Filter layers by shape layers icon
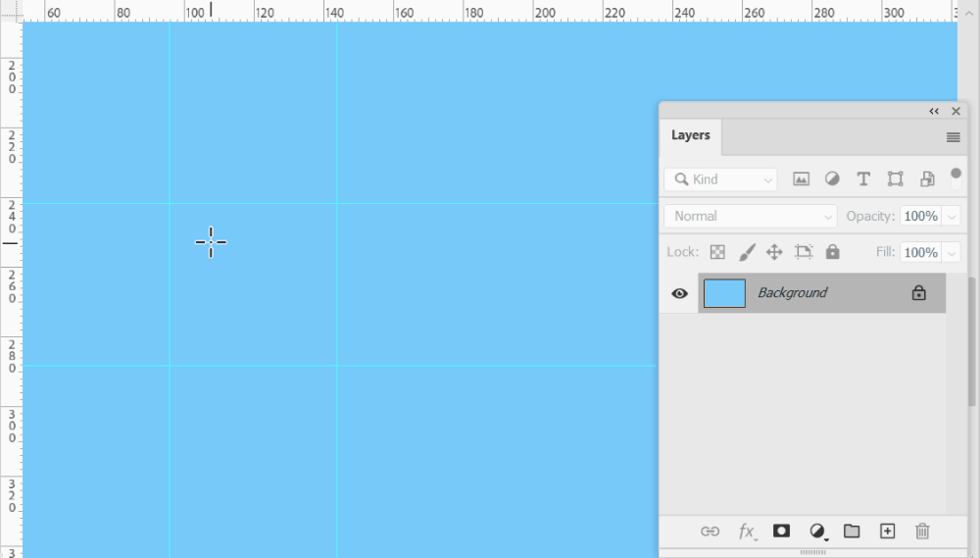 [895, 178]
